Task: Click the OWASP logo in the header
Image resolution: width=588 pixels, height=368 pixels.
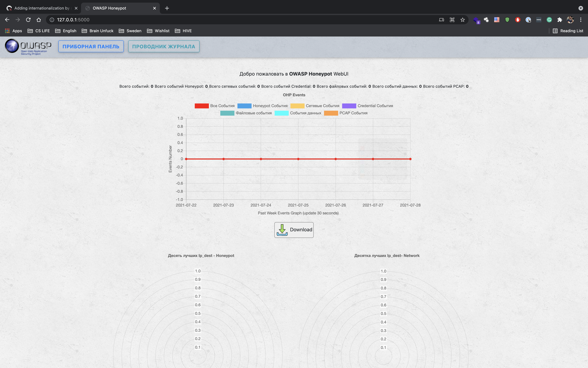Action: coord(28,47)
